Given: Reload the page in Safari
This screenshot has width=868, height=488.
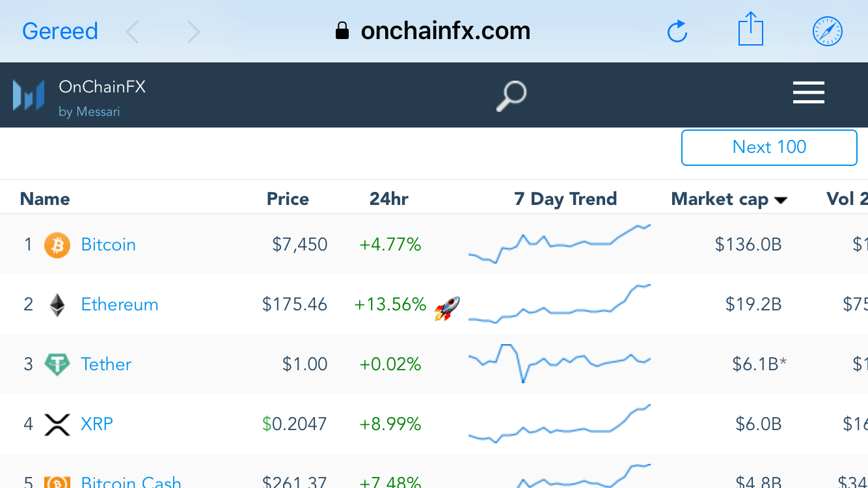Looking at the screenshot, I should [x=677, y=31].
